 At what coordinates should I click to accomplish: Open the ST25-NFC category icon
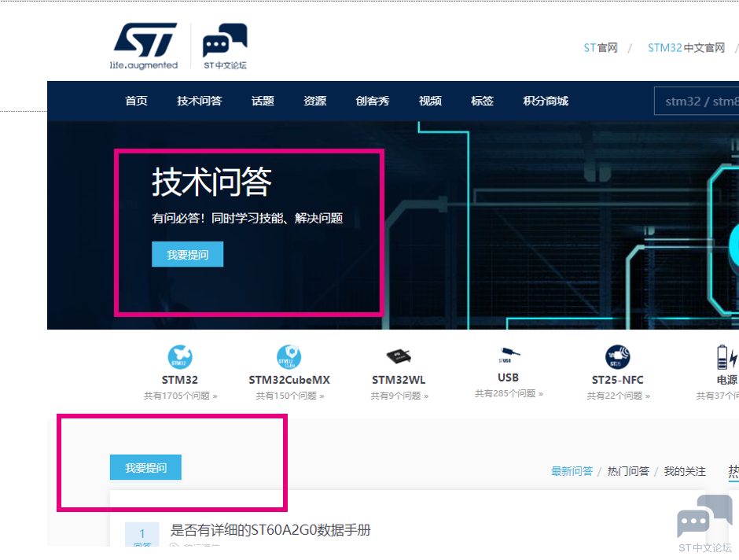617,357
